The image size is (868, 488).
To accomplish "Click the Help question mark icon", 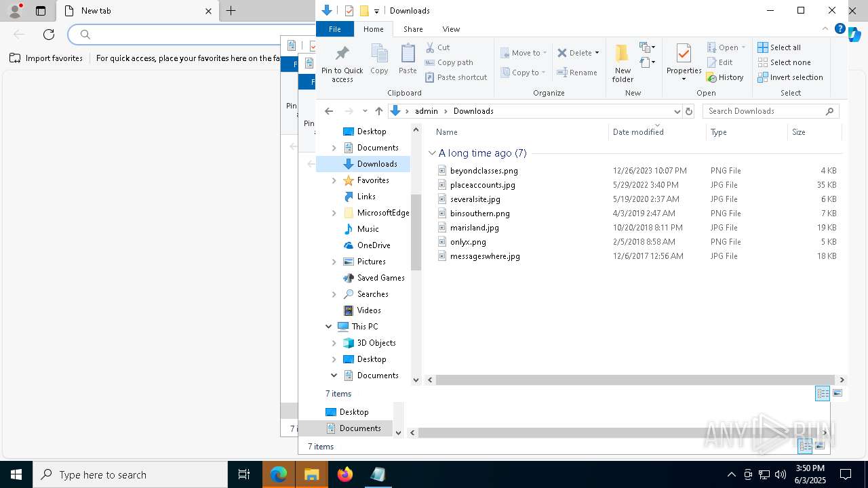I will point(840,29).
